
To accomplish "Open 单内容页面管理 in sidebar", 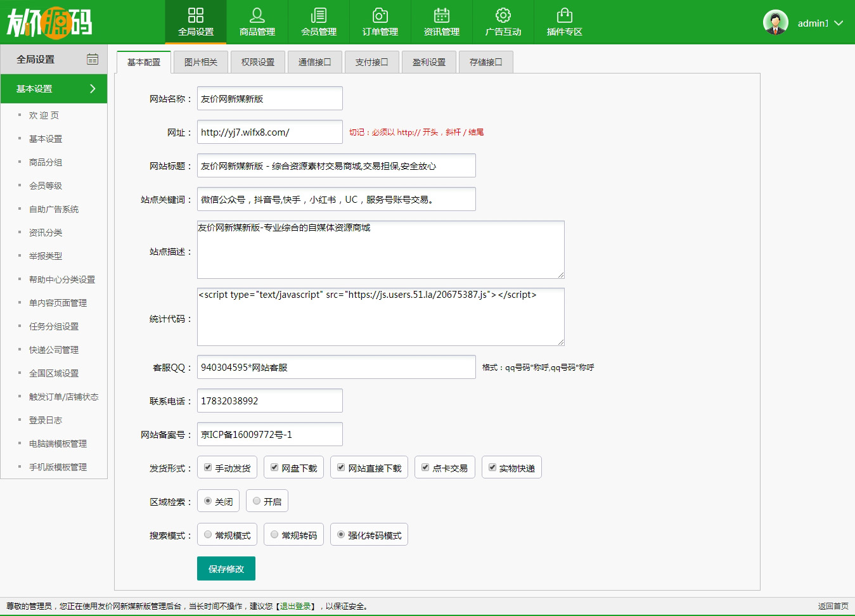I will (58, 303).
